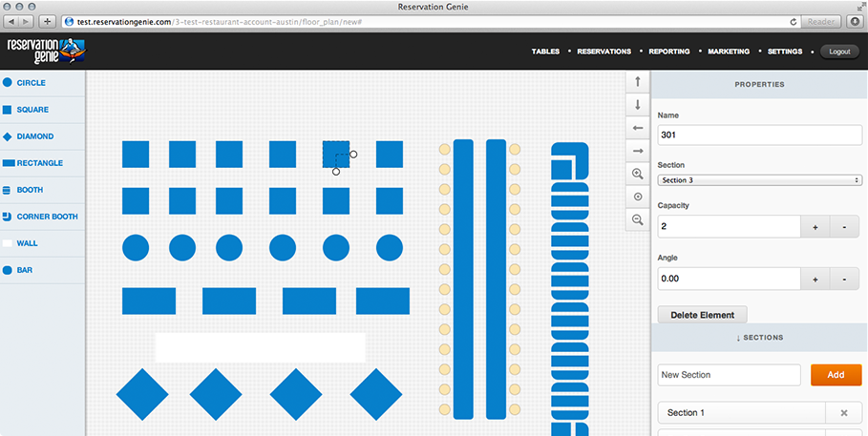Click the Safari Reader button
868x436 pixels.
[821, 22]
